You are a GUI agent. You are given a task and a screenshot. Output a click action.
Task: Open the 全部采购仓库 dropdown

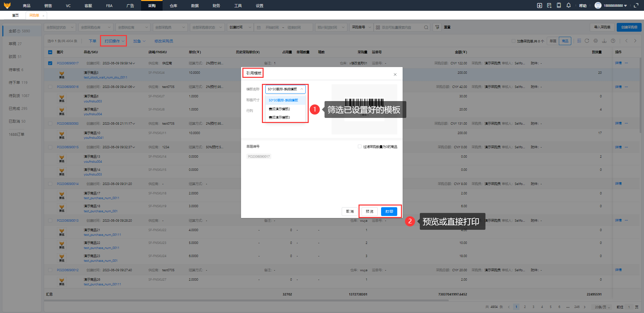(96, 27)
